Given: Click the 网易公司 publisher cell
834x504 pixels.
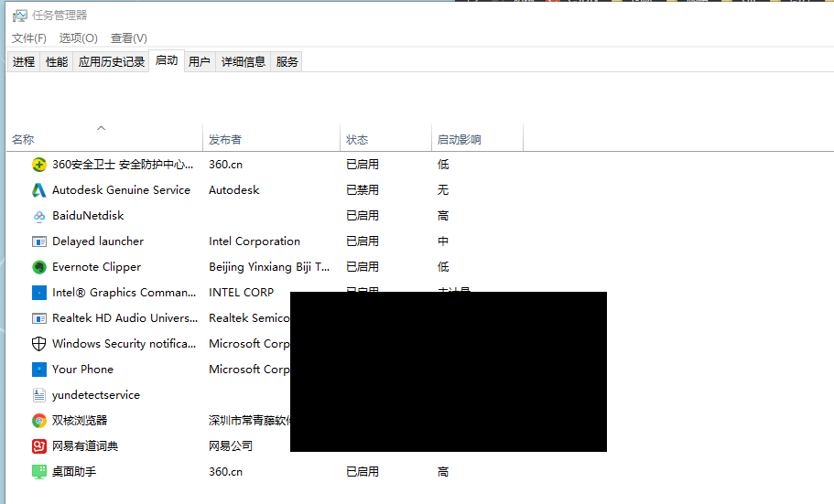Looking at the screenshot, I should tap(231, 446).
